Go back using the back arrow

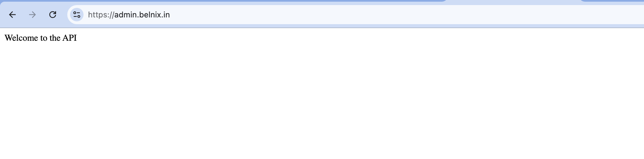pyautogui.click(x=12, y=15)
